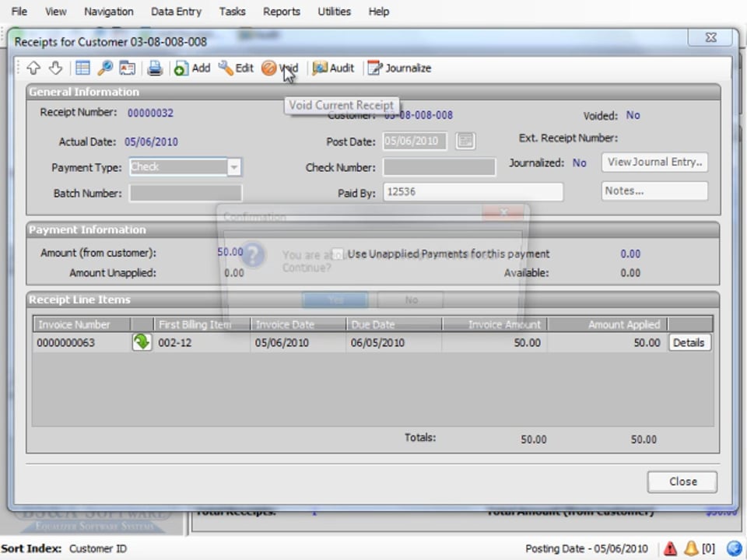Click the down arrow next receipt icon
The image size is (747, 560).
(55, 68)
